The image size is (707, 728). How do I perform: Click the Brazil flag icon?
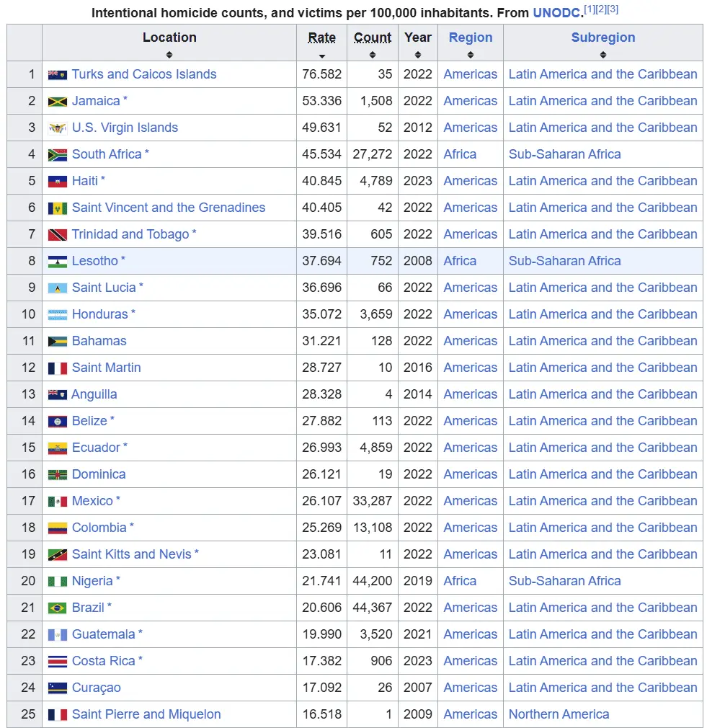coord(57,608)
